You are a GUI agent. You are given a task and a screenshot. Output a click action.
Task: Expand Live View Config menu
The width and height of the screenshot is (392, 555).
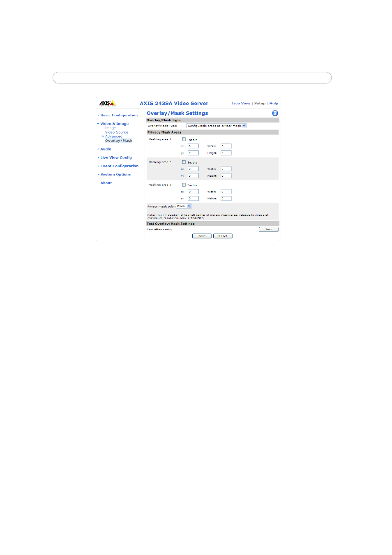pyautogui.click(x=116, y=157)
